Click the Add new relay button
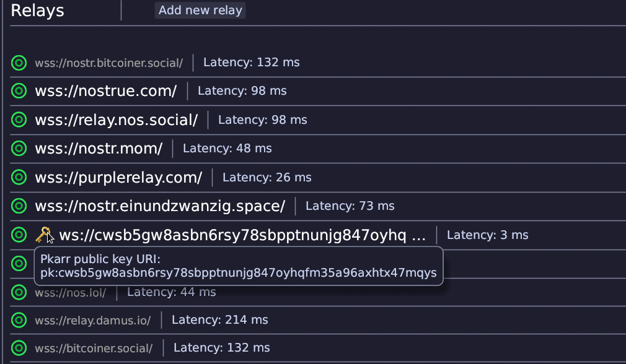This screenshot has width=626, height=364. [200, 11]
